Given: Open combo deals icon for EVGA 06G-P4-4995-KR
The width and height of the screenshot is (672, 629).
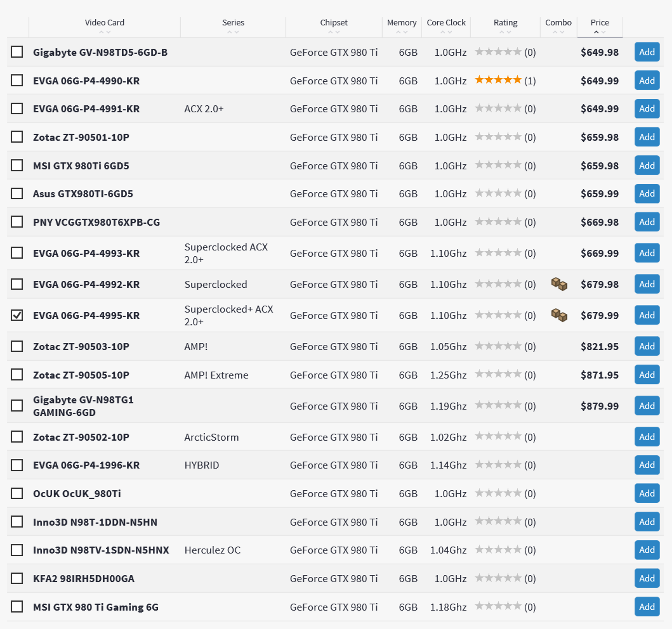Looking at the screenshot, I should 559,315.
